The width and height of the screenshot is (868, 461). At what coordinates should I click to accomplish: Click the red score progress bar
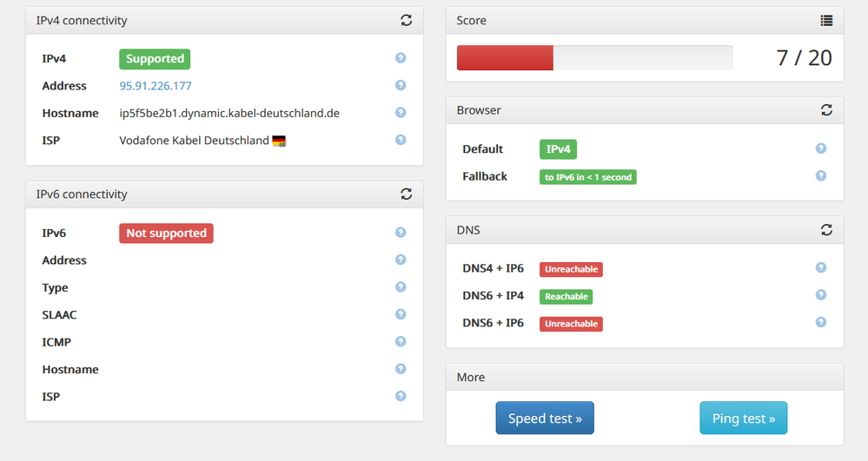click(x=506, y=58)
